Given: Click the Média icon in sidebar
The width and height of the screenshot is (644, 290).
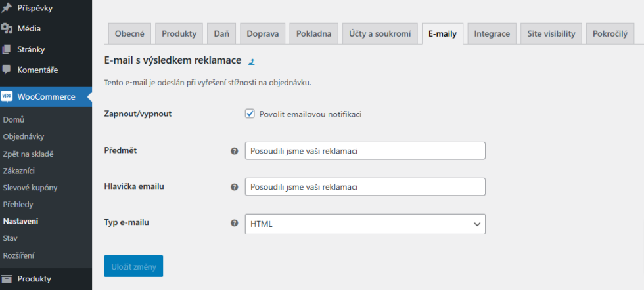Looking at the screenshot, I should (x=7, y=28).
